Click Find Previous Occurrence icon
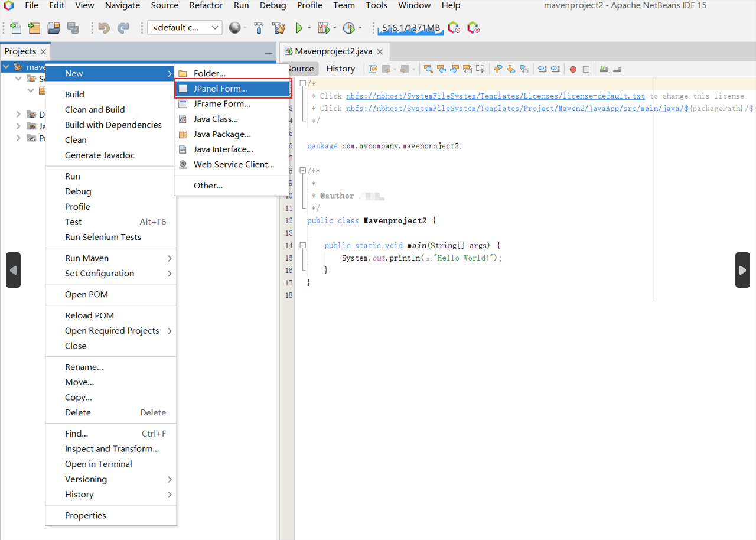756x540 pixels. click(x=442, y=69)
